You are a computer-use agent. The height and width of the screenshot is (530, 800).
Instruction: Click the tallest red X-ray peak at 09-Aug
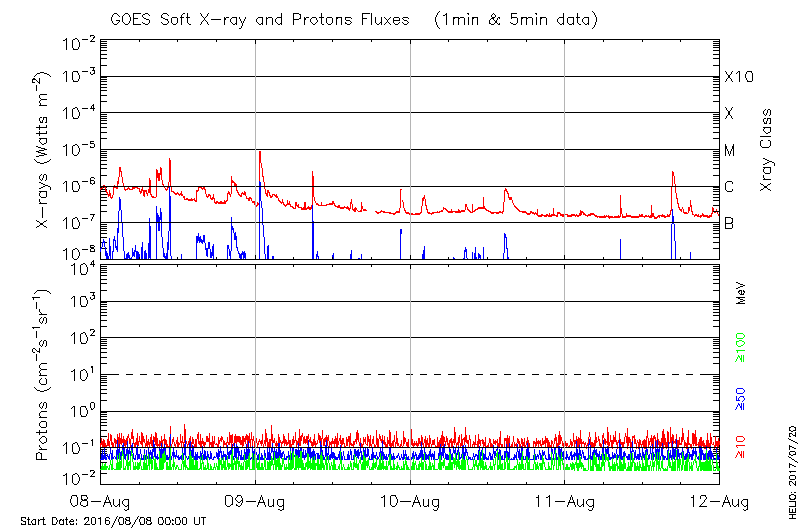click(260, 152)
